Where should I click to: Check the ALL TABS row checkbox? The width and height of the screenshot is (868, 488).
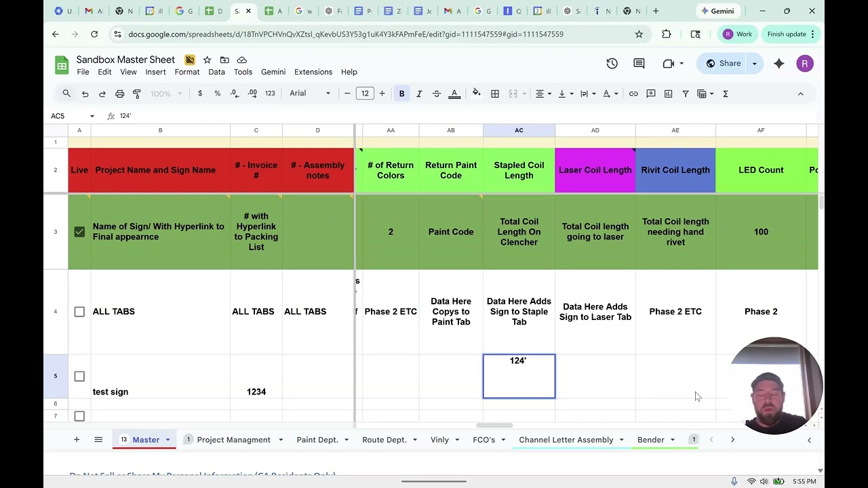coord(79,312)
